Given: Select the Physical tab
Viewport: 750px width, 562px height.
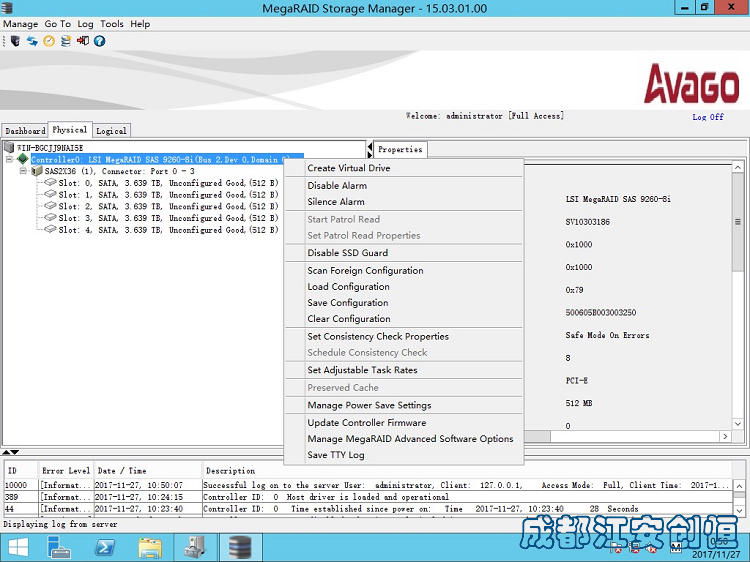Looking at the screenshot, I should pos(70,130).
